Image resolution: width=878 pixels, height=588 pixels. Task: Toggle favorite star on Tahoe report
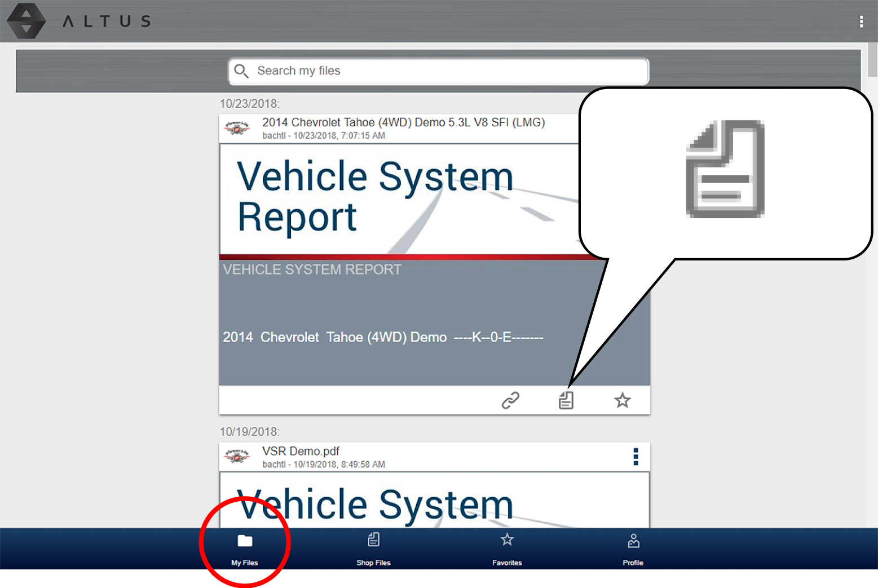(x=622, y=400)
